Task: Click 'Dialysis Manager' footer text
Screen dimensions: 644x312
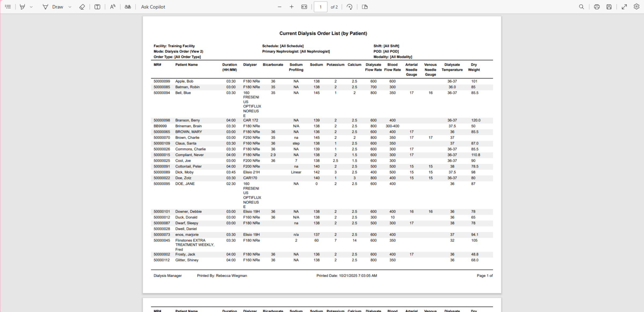Action: [168, 276]
